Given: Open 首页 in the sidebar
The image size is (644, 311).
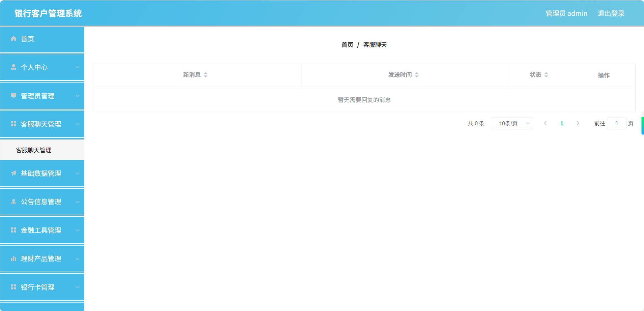Looking at the screenshot, I should (42, 39).
